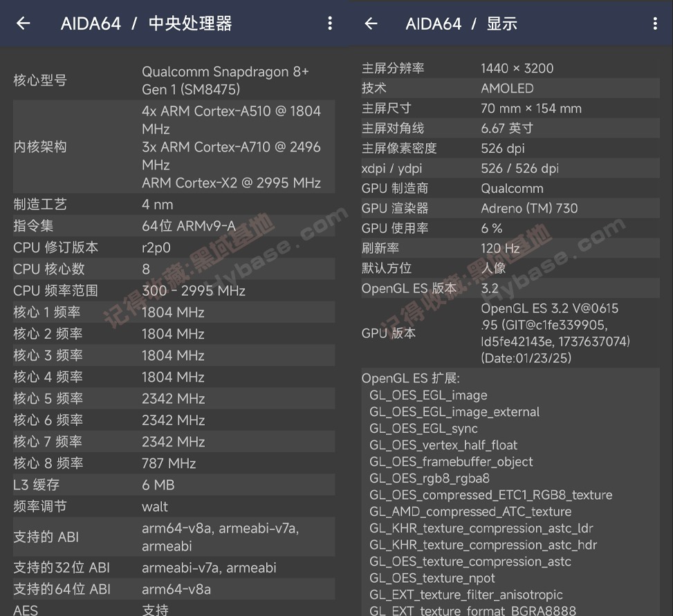The width and height of the screenshot is (673, 616).
Task: Select the 核心型号 Snapdragon 8+ Gen 1 row
Action: tap(166, 80)
